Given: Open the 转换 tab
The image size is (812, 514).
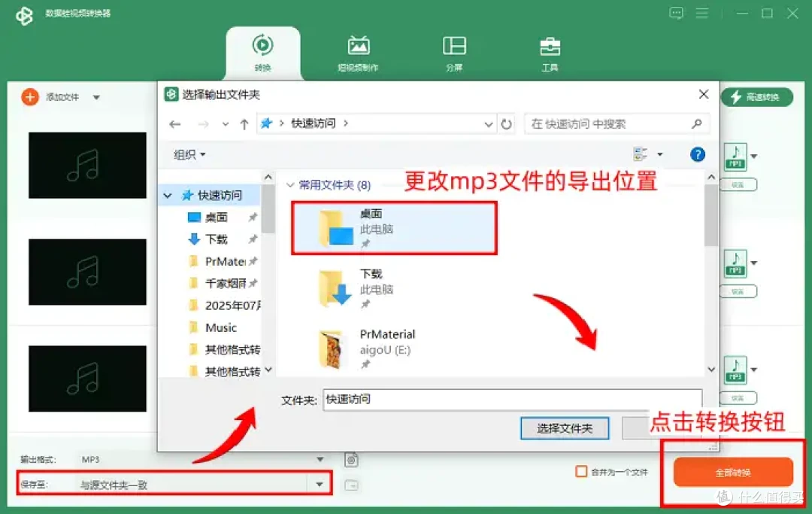Looking at the screenshot, I should point(262,53).
